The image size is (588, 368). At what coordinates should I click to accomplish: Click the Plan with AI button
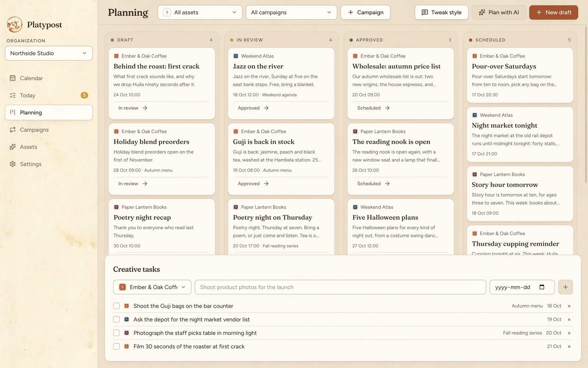[499, 13]
